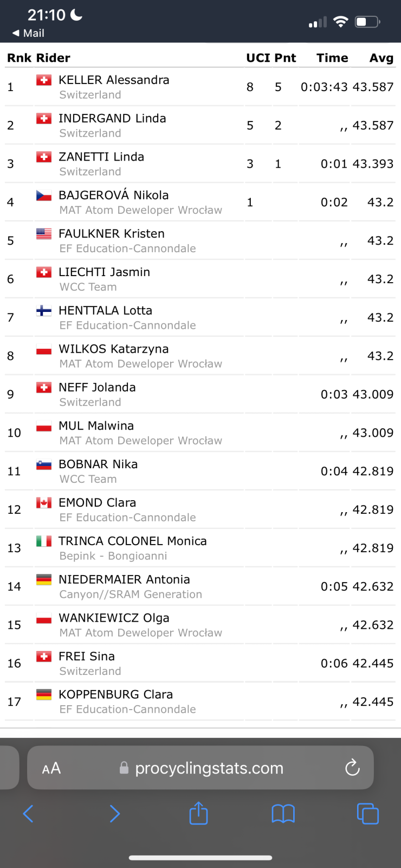Tap the Avg column header

click(381, 58)
